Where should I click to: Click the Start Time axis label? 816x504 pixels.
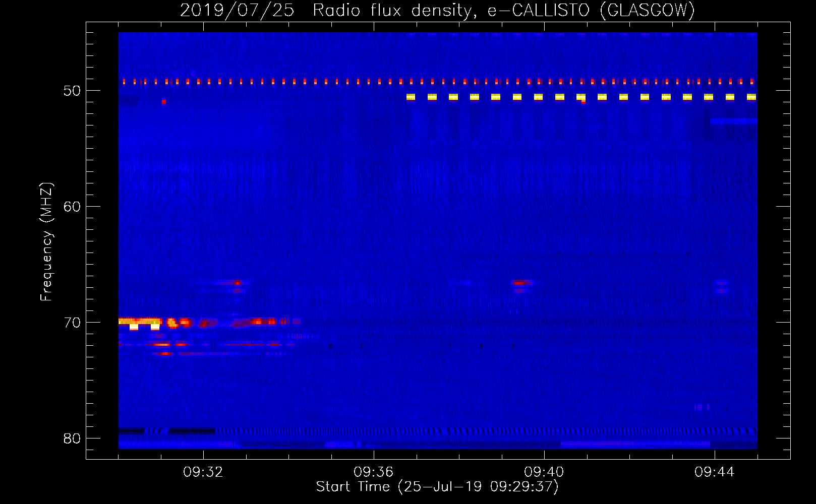click(x=437, y=487)
